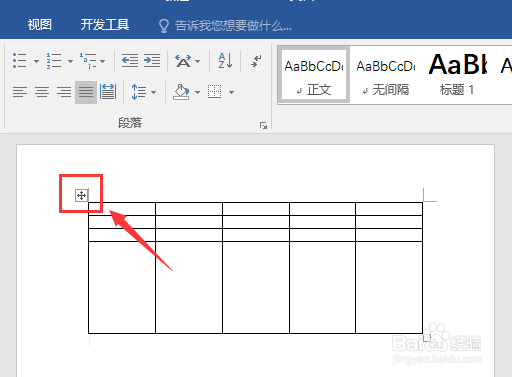Apply the 标题 1 style
Image resolution: width=512 pixels, height=377 pixels.
[457, 75]
